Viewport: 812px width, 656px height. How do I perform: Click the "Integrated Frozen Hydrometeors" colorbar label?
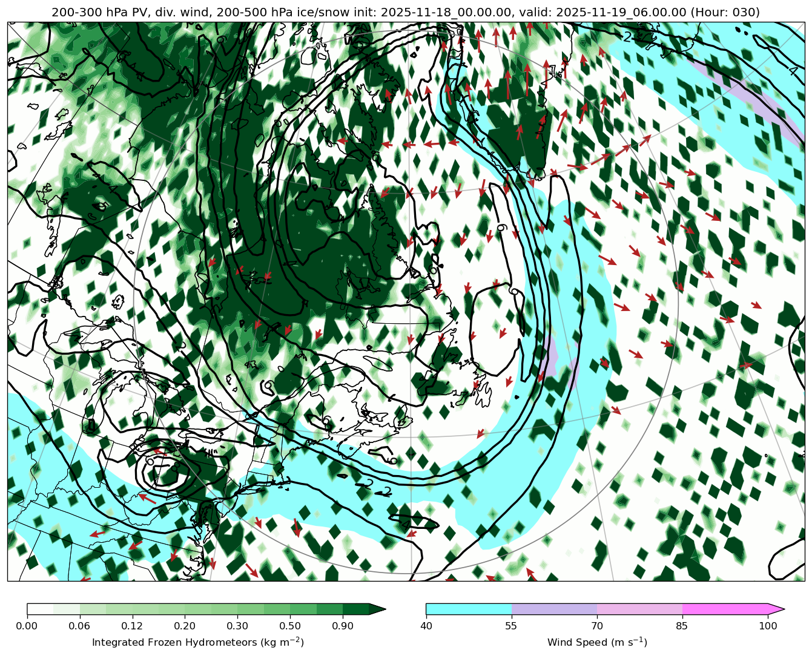coord(198,642)
